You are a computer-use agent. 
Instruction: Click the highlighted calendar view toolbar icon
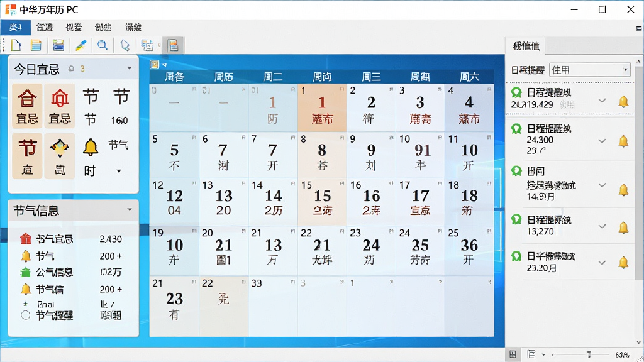point(174,45)
